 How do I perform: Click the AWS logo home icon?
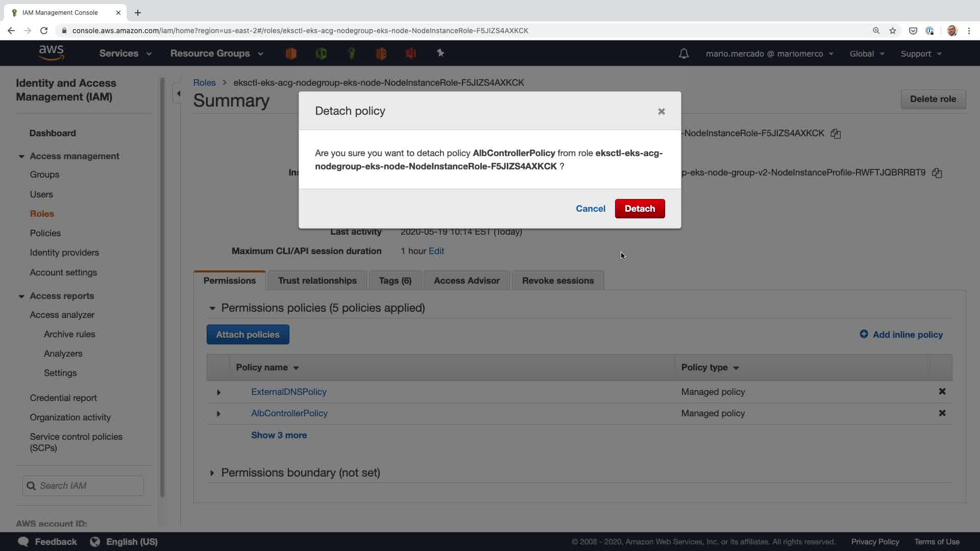51,53
